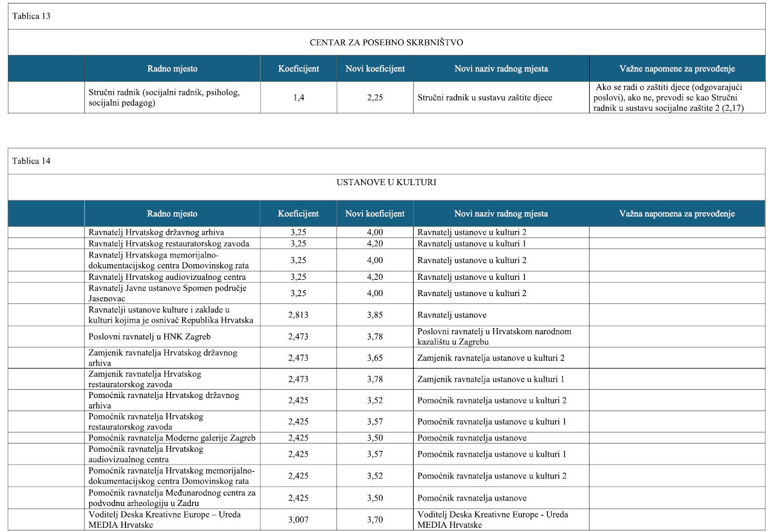Click the coefficient value 3,007

point(298,520)
